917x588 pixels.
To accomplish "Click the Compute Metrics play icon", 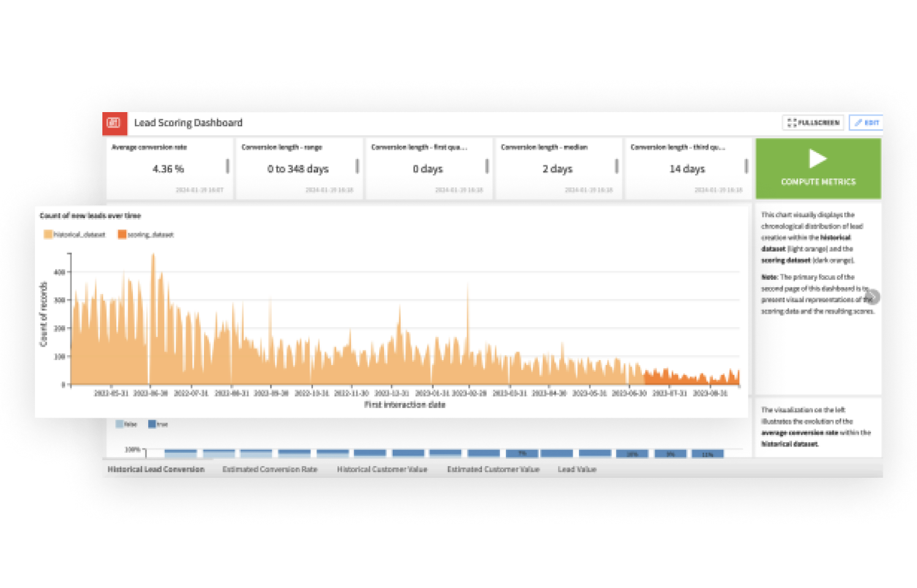I will [818, 159].
